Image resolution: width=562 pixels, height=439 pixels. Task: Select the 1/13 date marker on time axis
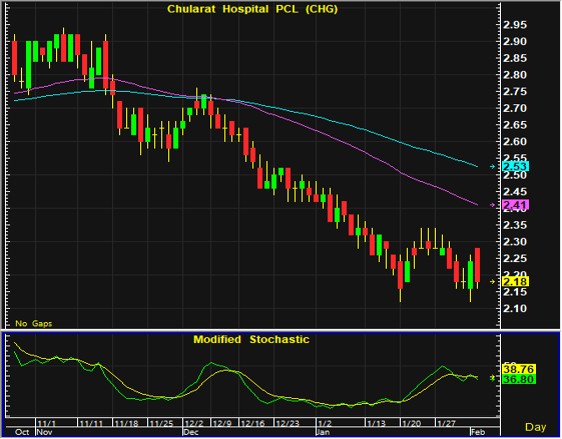pyautogui.click(x=376, y=424)
